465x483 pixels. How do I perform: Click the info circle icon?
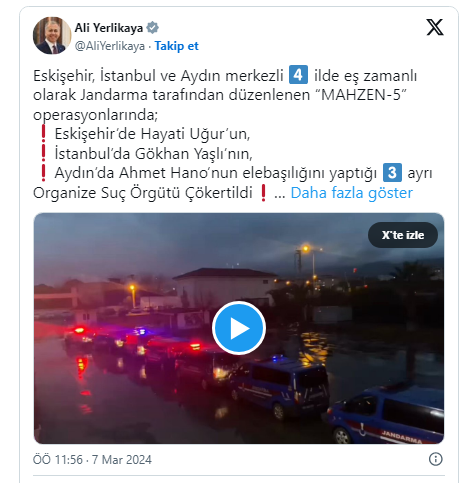pyautogui.click(x=435, y=459)
